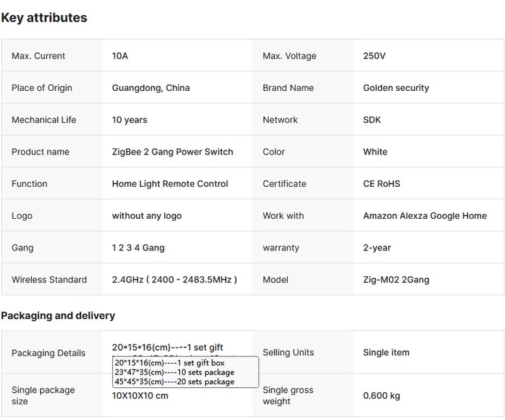Screen dimensions: 505x420
Task: Click Home Light Remote Control value
Action: 170,184
